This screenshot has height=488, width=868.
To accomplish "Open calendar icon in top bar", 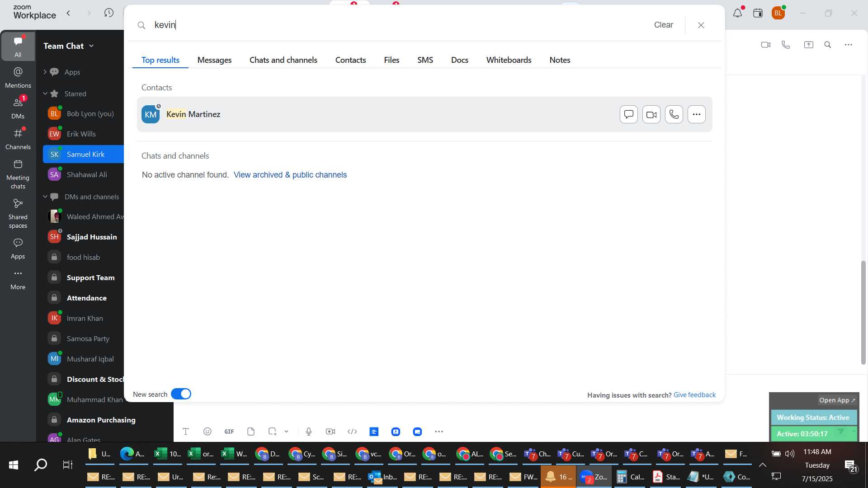I will tap(758, 13).
